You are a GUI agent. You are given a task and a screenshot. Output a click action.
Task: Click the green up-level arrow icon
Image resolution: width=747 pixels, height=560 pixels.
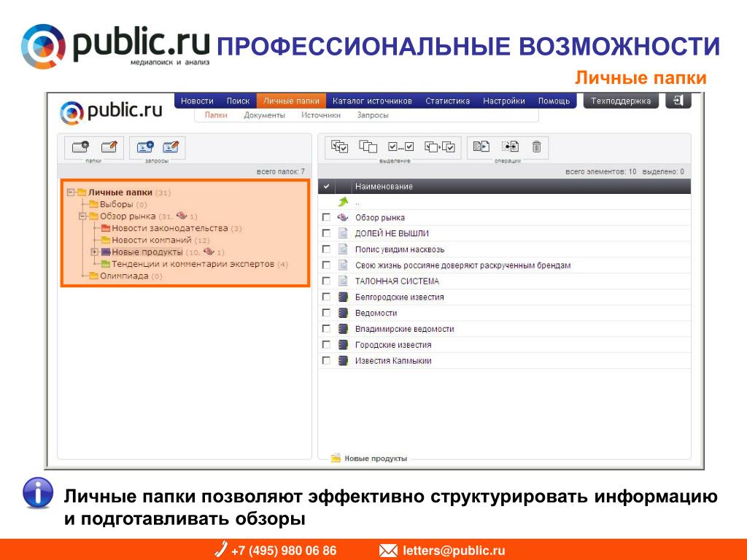(x=343, y=201)
